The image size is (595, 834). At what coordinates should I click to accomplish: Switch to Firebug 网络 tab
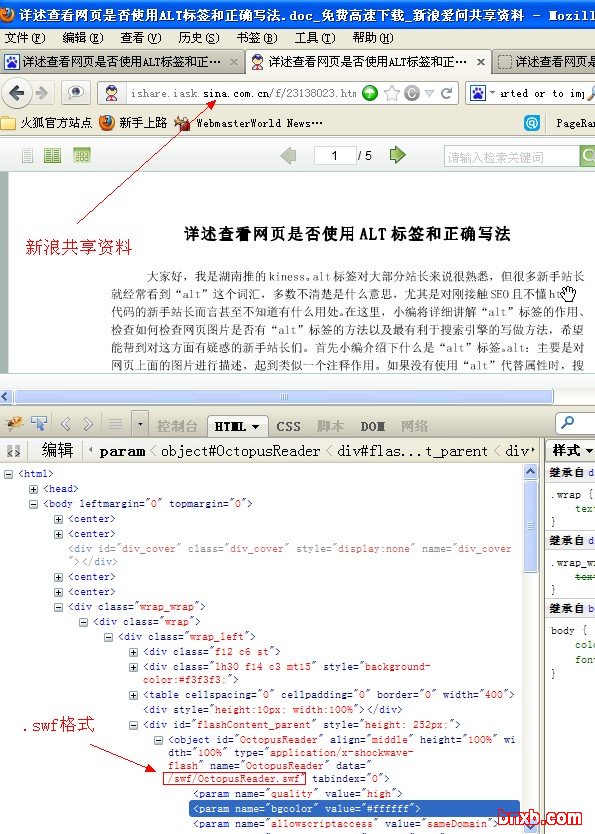[414, 426]
